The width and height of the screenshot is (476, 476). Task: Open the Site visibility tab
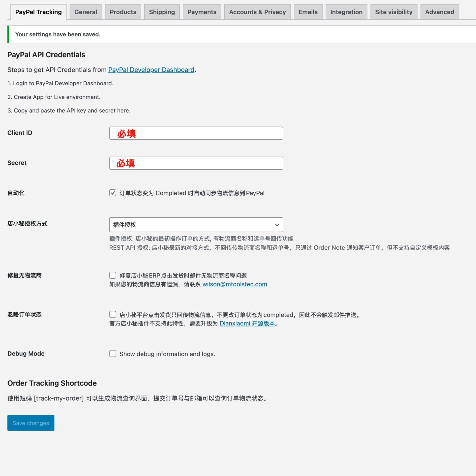(394, 12)
